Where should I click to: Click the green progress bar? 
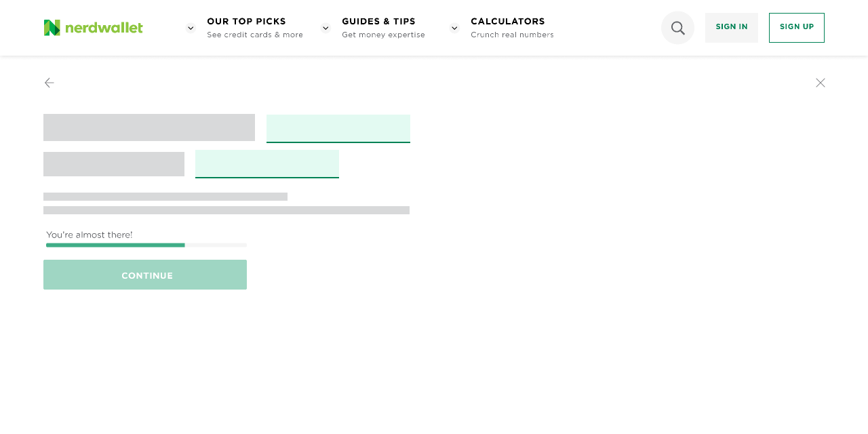(115, 245)
